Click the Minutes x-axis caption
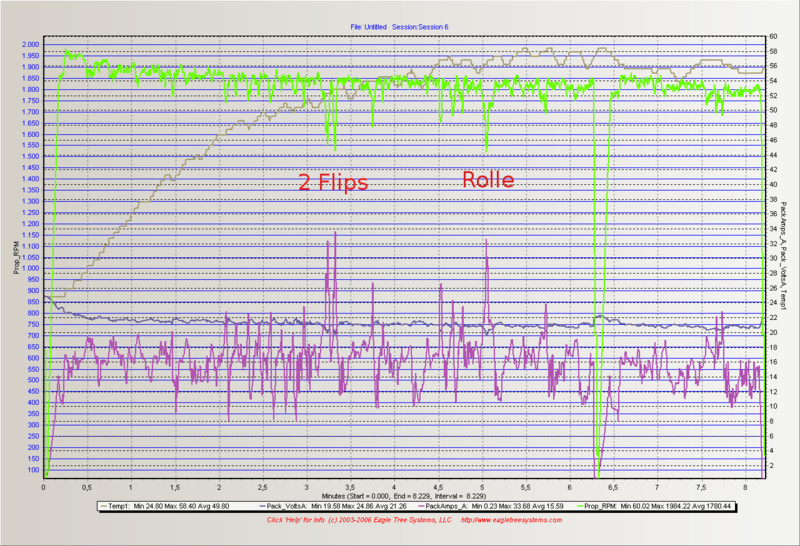The image size is (800, 546). point(400,495)
